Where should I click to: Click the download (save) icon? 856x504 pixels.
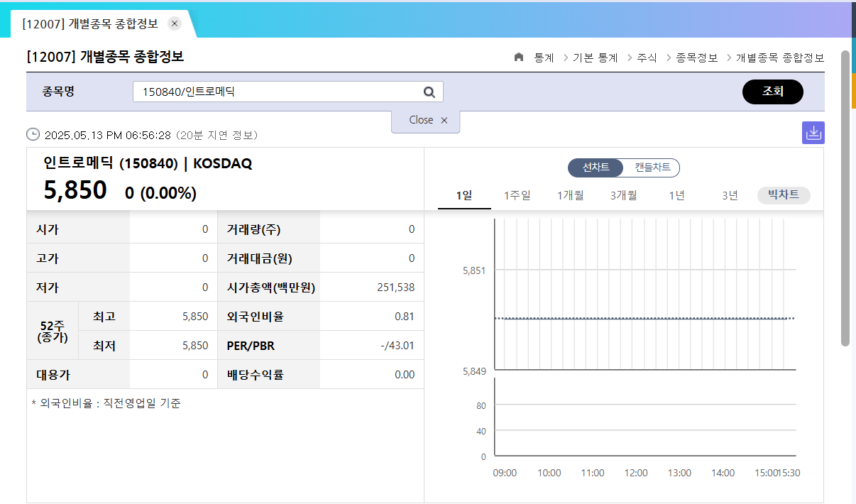pyautogui.click(x=813, y=132)
